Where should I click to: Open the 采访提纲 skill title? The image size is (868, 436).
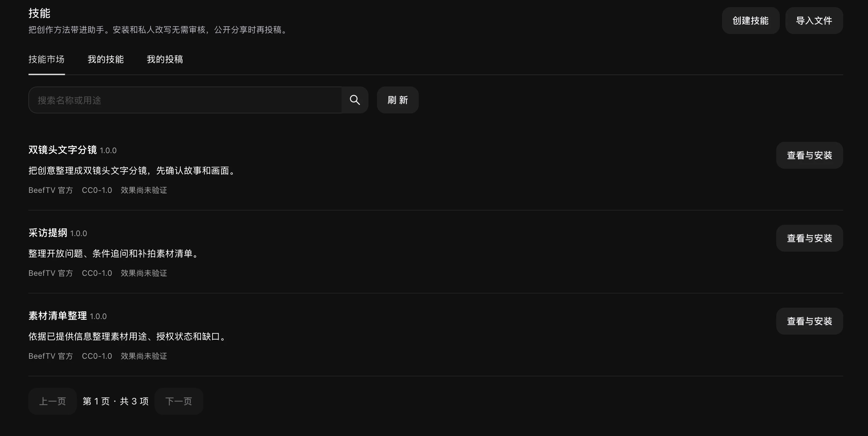[48, 233]
